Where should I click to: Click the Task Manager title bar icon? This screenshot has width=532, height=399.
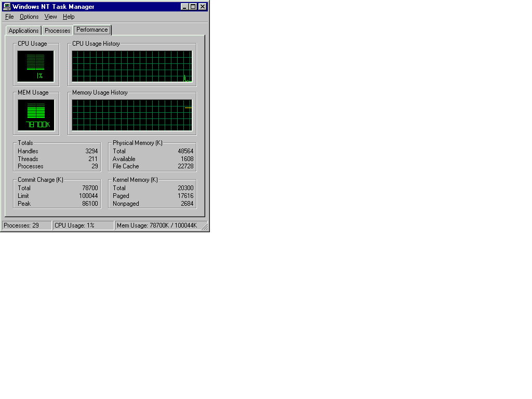[7, 6]
